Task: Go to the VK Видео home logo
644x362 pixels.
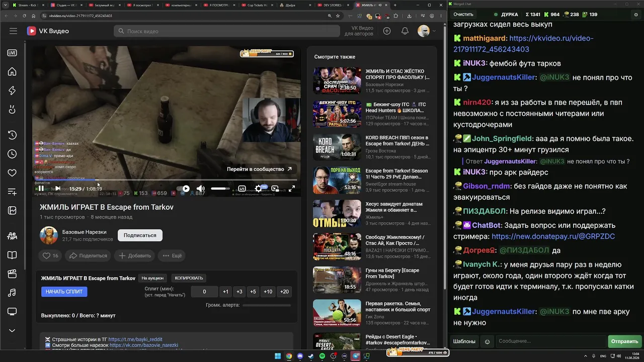Action: tap(48, 31)
